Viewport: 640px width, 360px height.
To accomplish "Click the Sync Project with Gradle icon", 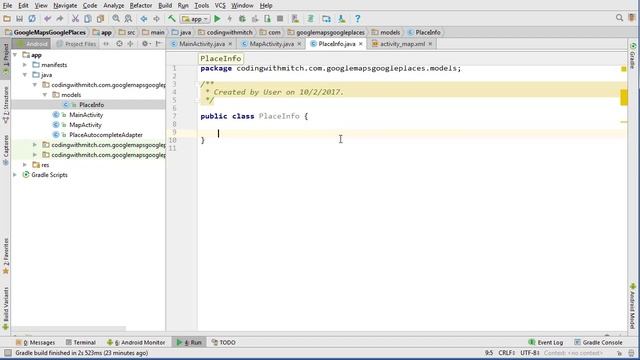I will (x=311, y=19).
